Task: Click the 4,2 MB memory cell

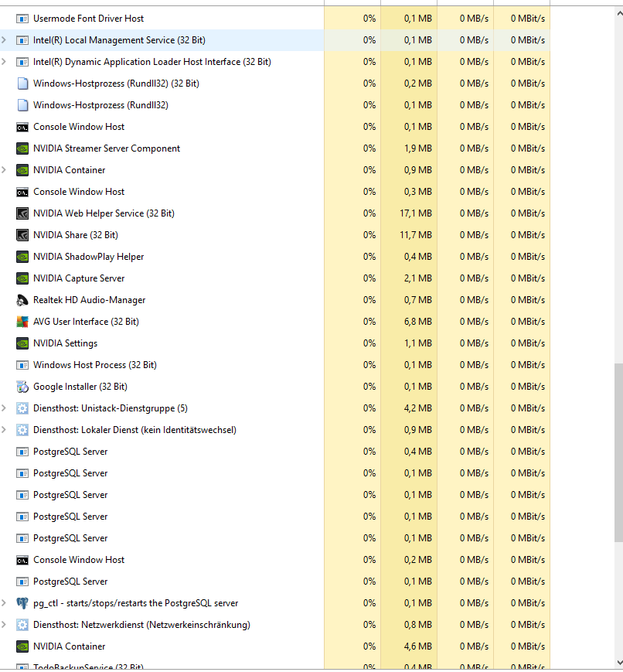Action: click(x=409, y=408)
